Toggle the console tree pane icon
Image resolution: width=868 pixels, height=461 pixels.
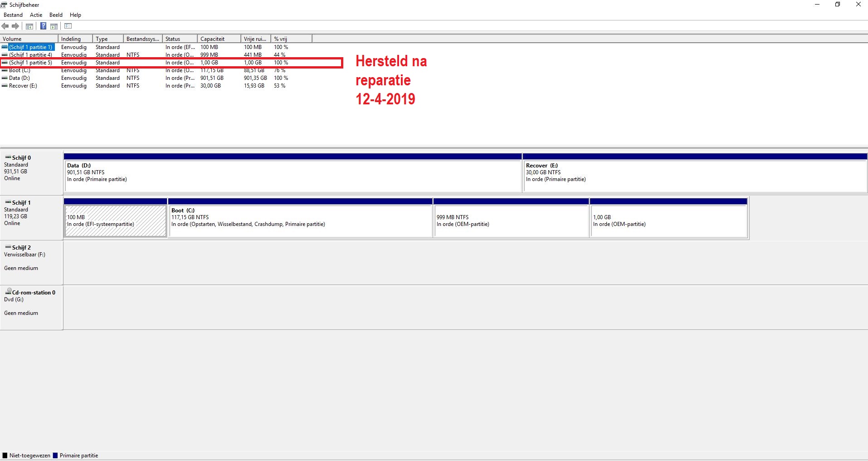pos(29,26)
